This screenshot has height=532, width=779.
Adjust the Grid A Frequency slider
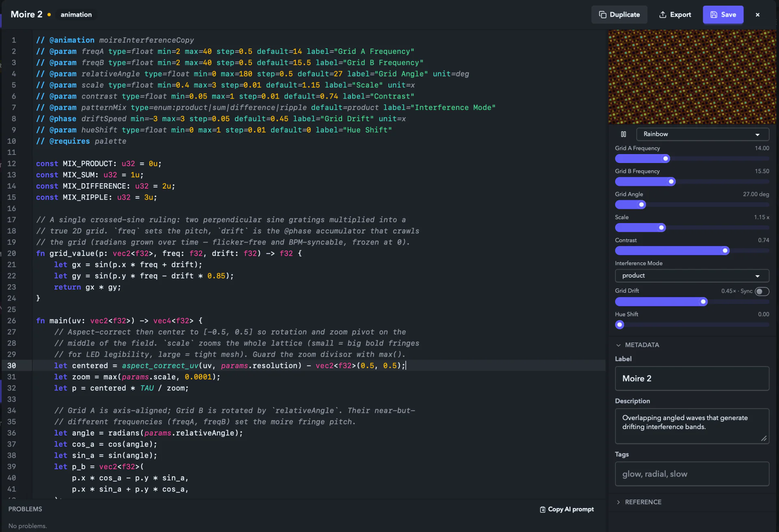pyautogui.click(x=692, y=159)
